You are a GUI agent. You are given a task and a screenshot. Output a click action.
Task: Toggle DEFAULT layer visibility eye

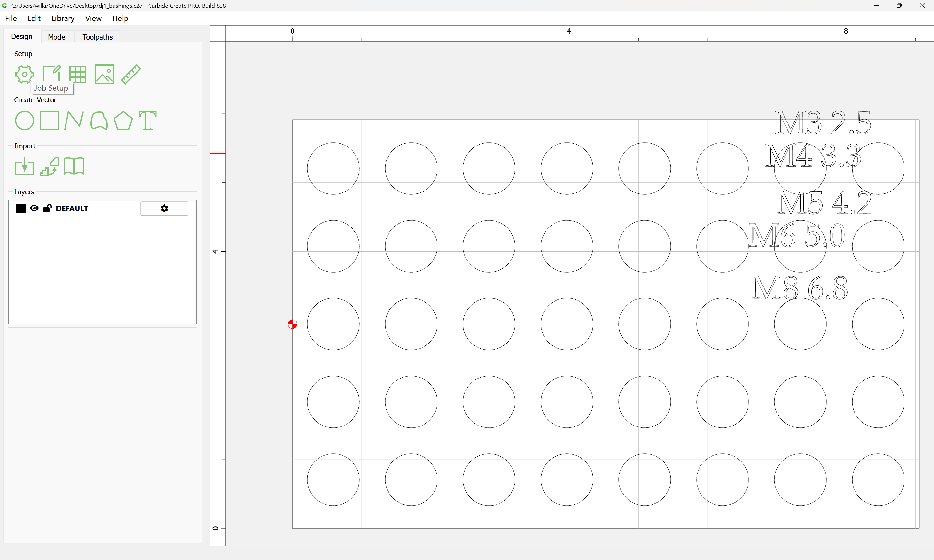[34, 208]
